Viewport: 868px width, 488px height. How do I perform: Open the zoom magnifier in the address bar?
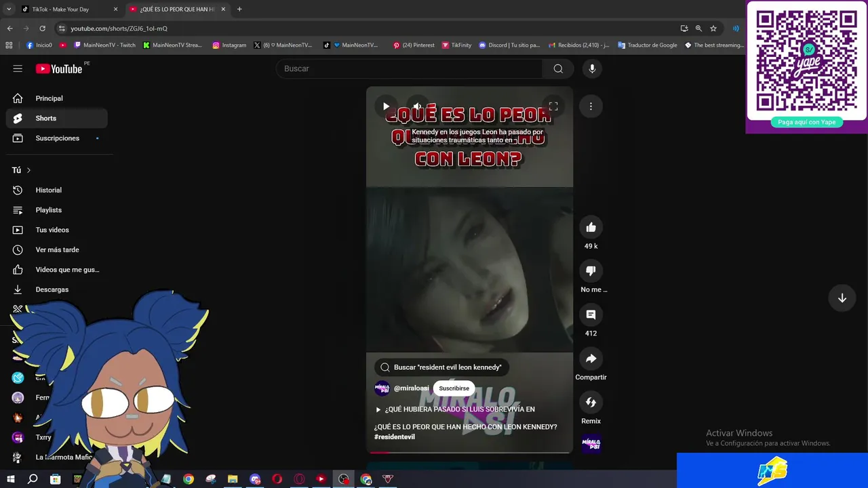click(x=698, y=28)
